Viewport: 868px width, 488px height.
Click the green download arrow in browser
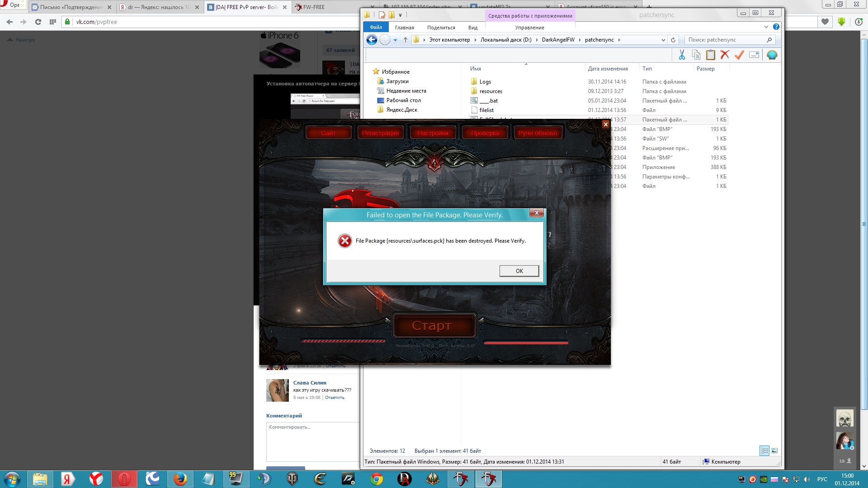[841, 21]
